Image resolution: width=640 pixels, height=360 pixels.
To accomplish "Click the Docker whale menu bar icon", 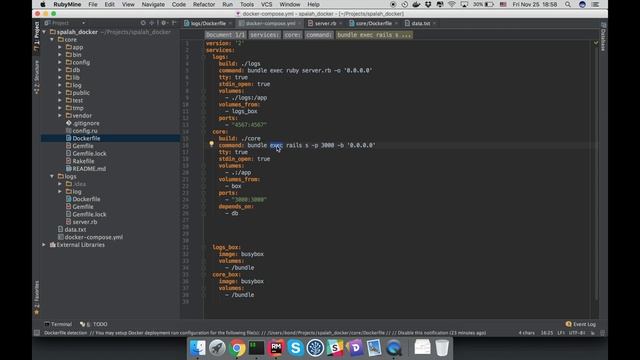I will click(x=416, y=4).
